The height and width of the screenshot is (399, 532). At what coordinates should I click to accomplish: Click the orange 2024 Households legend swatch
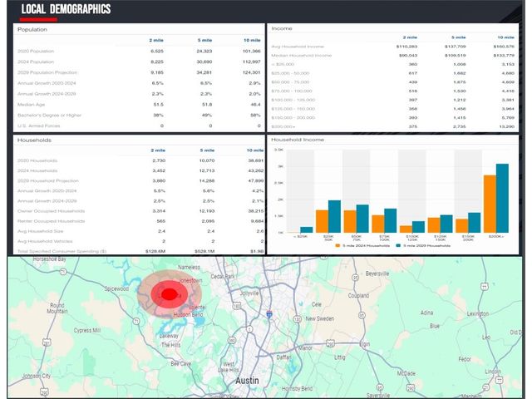pos(337,245)
